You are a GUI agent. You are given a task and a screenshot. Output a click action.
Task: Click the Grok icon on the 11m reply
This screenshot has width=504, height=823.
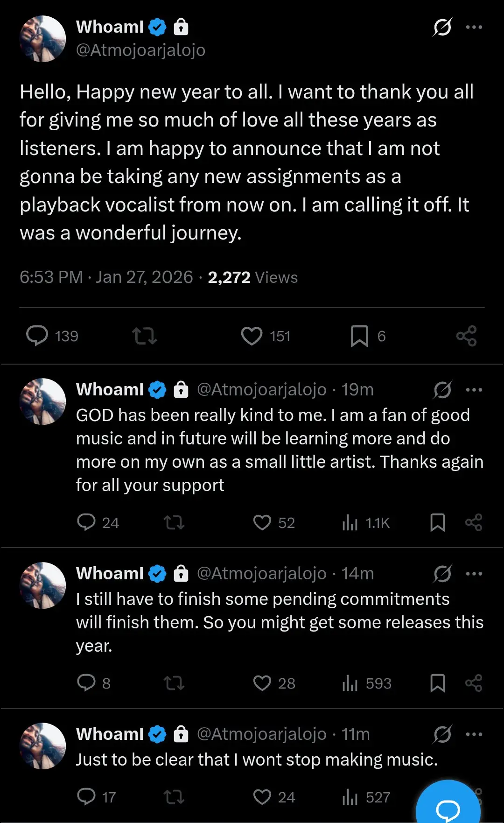[442, 734]
